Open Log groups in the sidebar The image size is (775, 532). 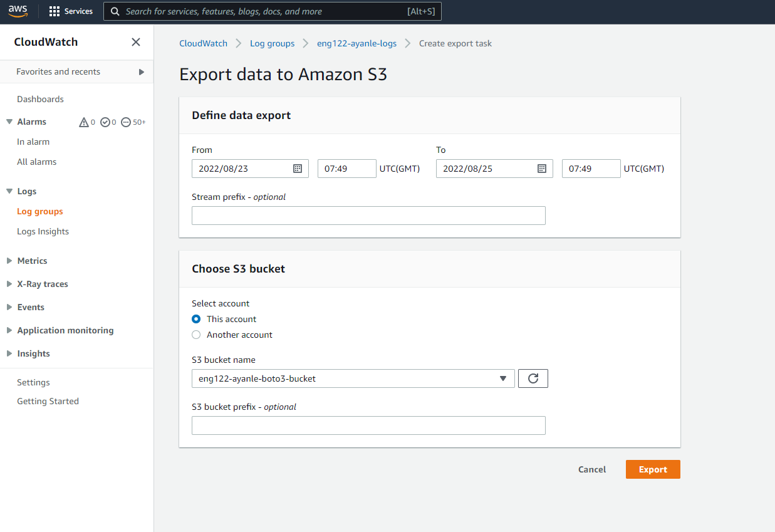click(x=40, y=211)
